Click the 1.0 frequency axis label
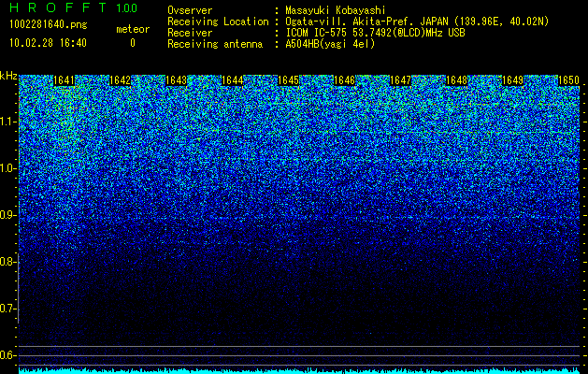The width and height of the screenshot is (588, 374). pyautogui.click(x=7, y=168)
